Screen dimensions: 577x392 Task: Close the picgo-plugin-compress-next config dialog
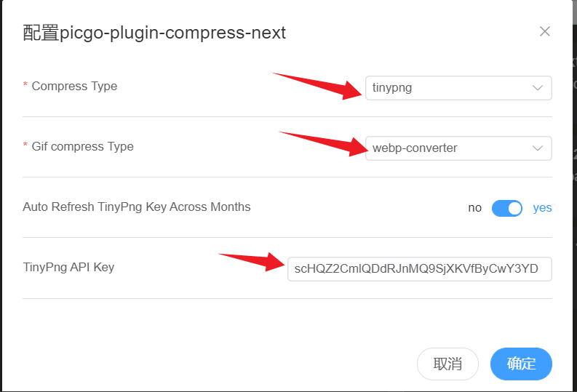pyautogui.click(x=544, y=32)
